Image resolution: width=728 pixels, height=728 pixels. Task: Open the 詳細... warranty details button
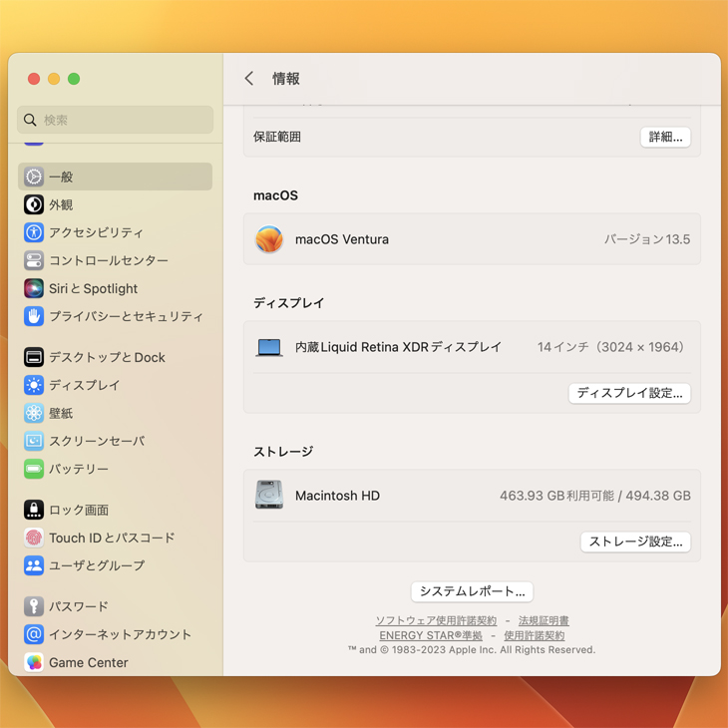click(x=665, y=137)
